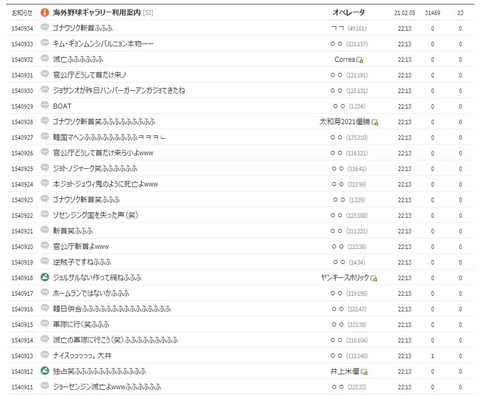The image size is (480, 396).
Task: Click post number 1540911
Action: [22, 387]
